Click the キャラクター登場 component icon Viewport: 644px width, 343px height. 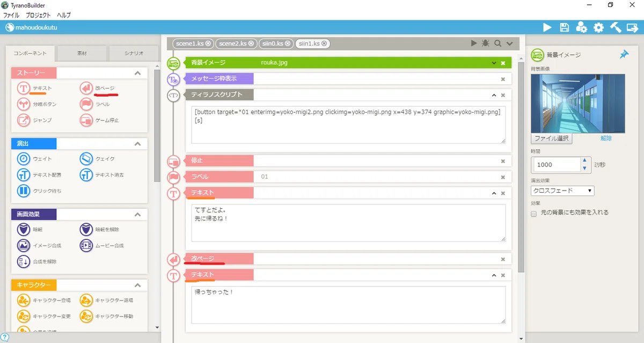pos(24,301)
